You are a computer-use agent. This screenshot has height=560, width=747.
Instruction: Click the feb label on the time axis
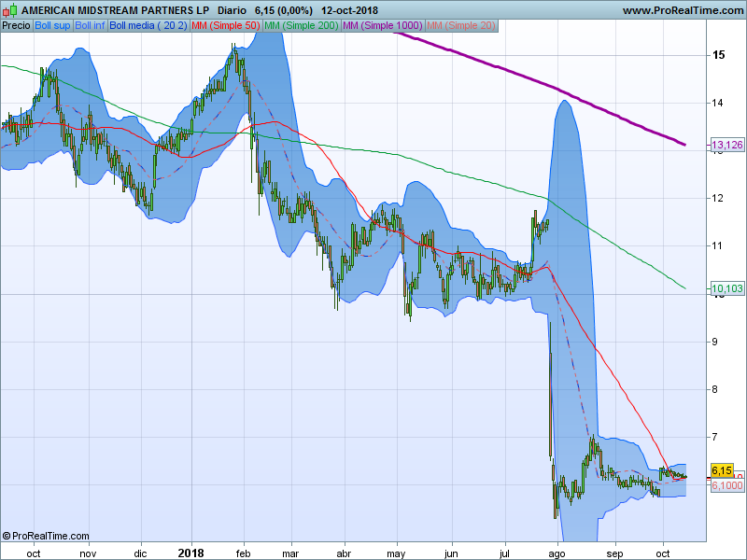(x=243, y=553)
